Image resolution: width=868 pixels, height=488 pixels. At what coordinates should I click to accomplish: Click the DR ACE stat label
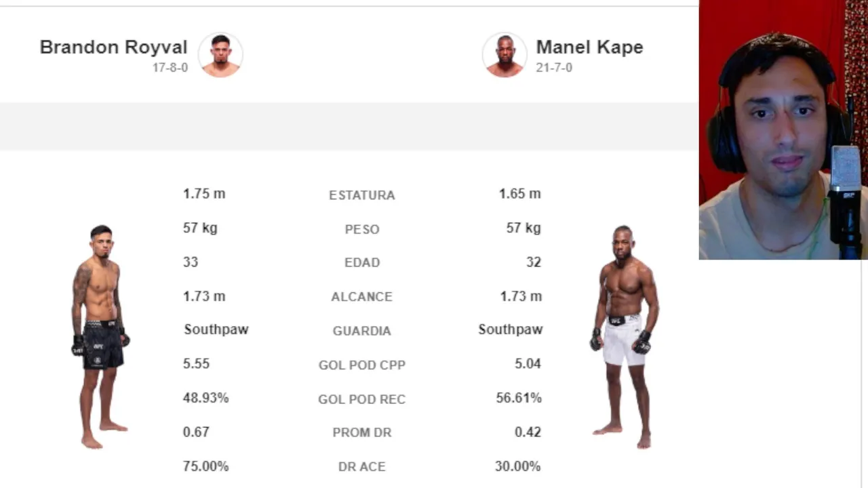[x=362, y=467]
